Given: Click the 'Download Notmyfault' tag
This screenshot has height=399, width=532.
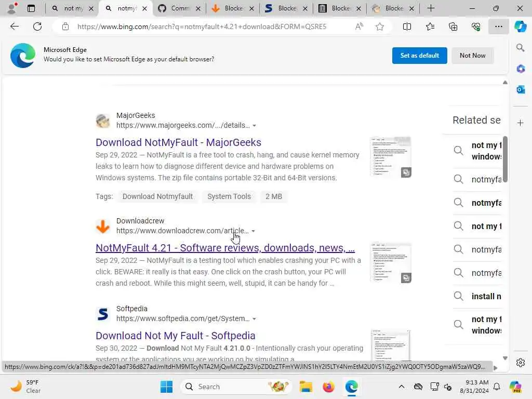Looking at the screenshot, I should [x=157, y=196].
